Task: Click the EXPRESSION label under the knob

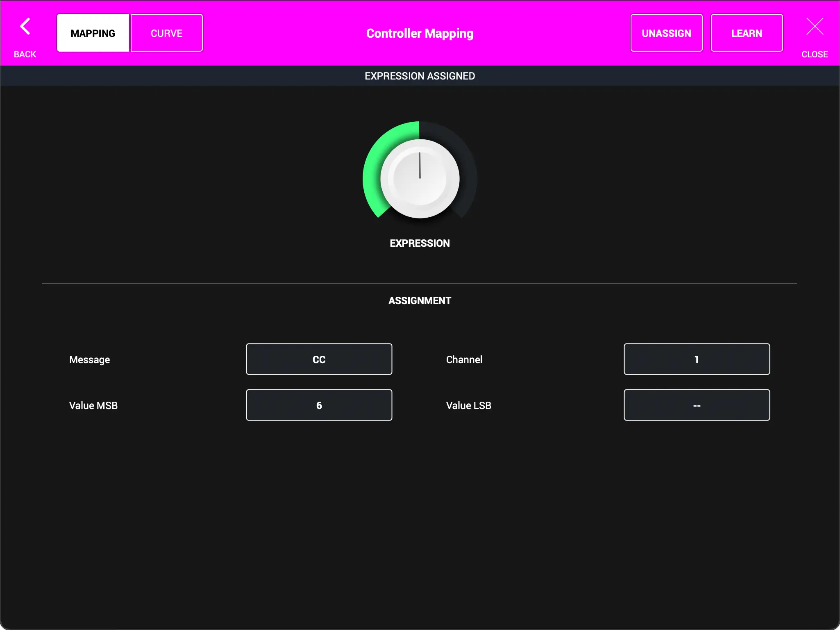Action: pos(420,243)
